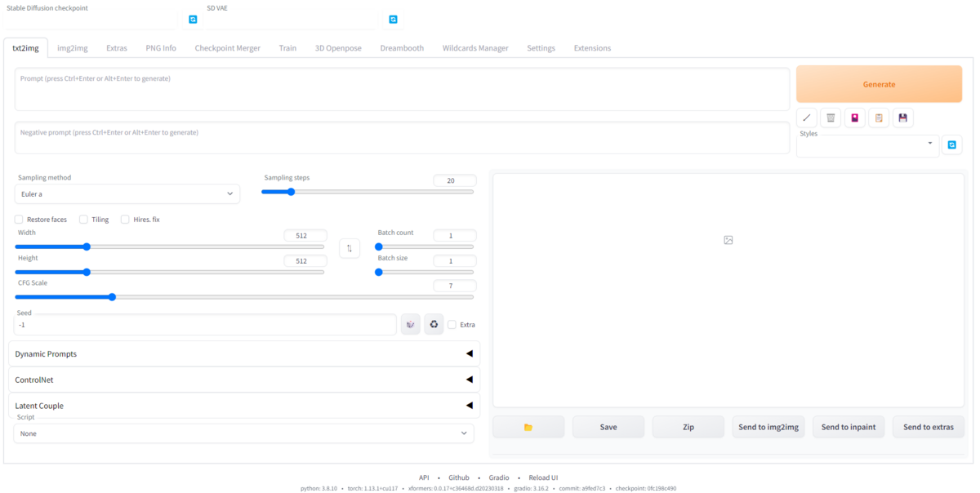Click the Width number field showing 512
980x493 pixels.
(x=305, y=235)
